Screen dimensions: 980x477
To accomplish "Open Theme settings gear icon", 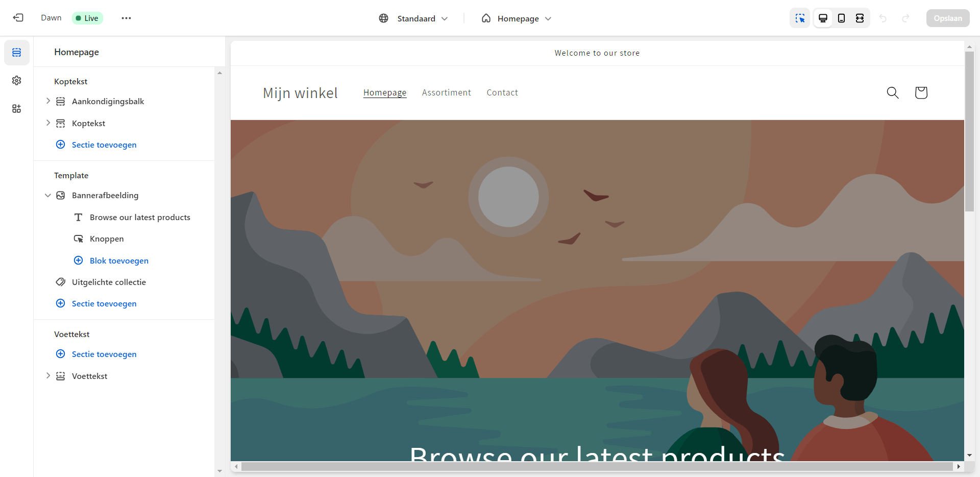I will click(17, 81).
